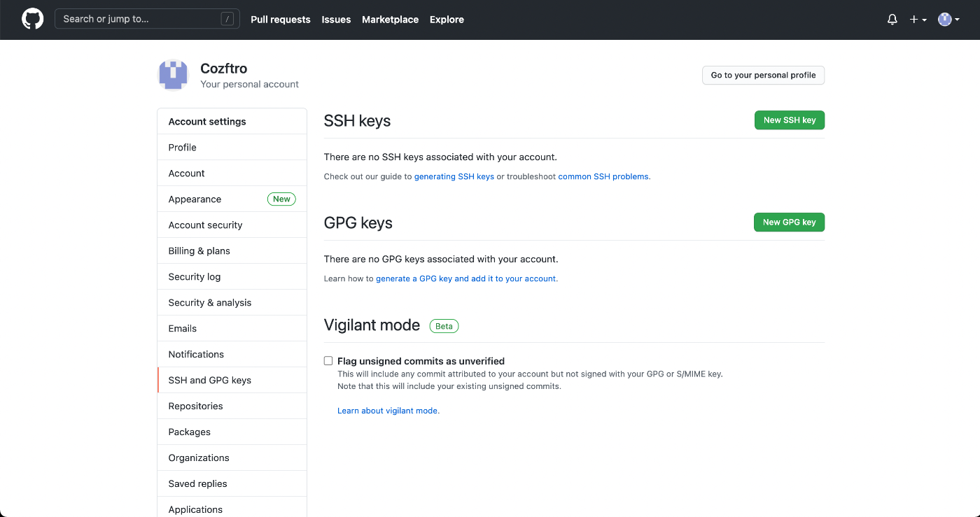Select Organizations in settings sidebar

point(232,458)
